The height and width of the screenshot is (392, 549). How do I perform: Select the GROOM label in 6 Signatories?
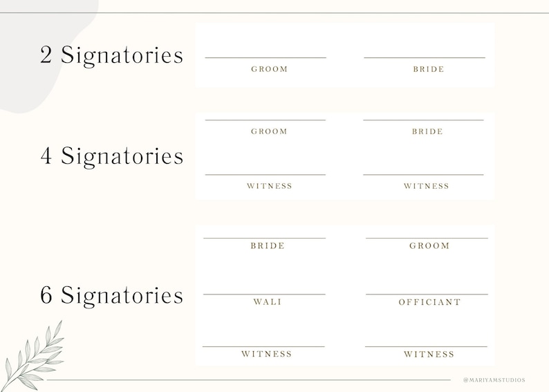tap(429, 245)
